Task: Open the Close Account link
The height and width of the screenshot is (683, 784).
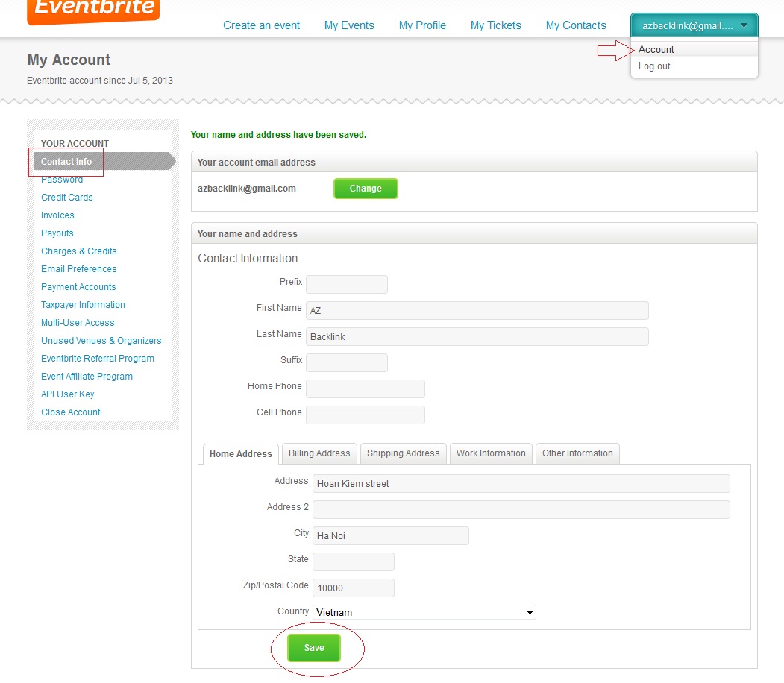Action: point(71,412)
